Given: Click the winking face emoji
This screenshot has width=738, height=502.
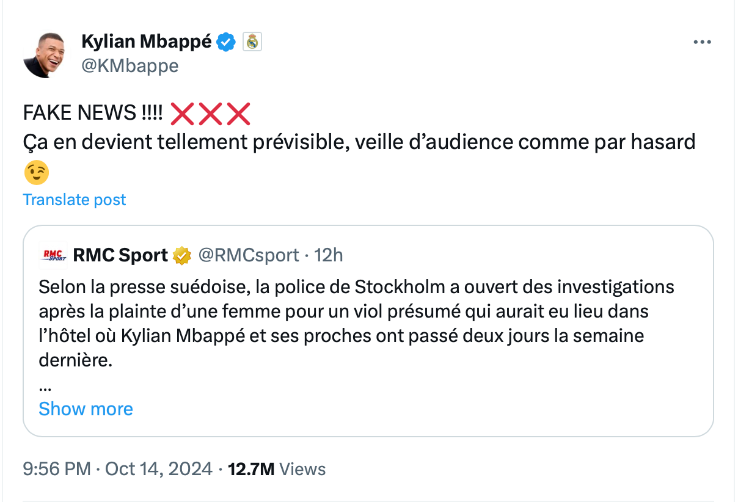Looking at the screenshot, I should [35, 172].
